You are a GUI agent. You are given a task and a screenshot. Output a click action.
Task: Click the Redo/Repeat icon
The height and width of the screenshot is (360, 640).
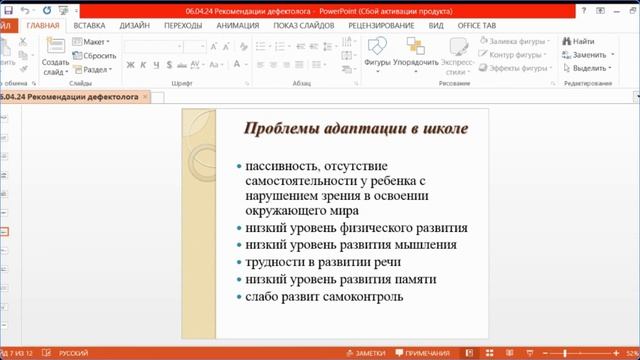click(x=47, y=10)
